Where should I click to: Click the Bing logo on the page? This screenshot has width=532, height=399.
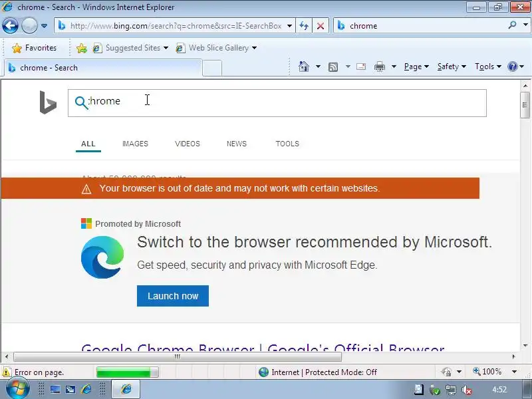point(48,102)
